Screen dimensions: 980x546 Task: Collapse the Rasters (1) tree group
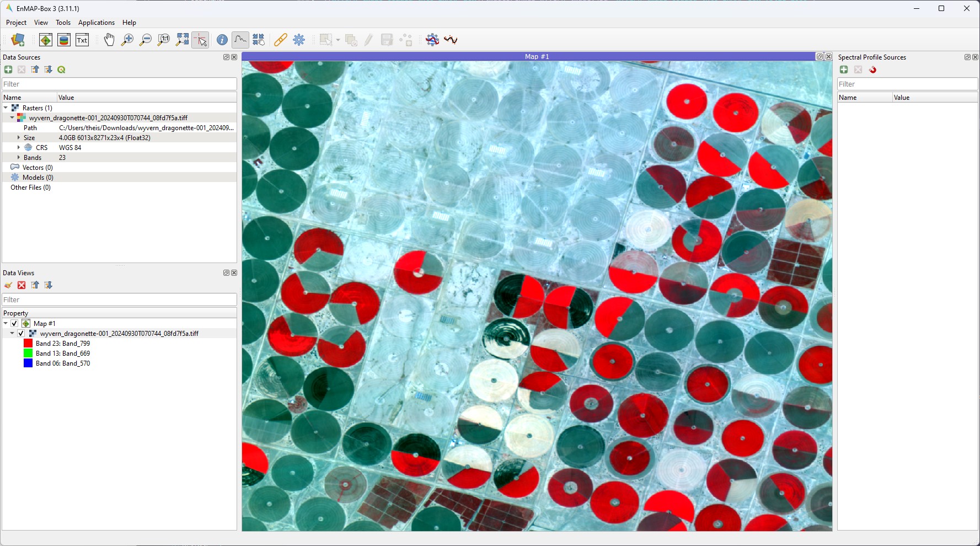(x=6, y=108)
